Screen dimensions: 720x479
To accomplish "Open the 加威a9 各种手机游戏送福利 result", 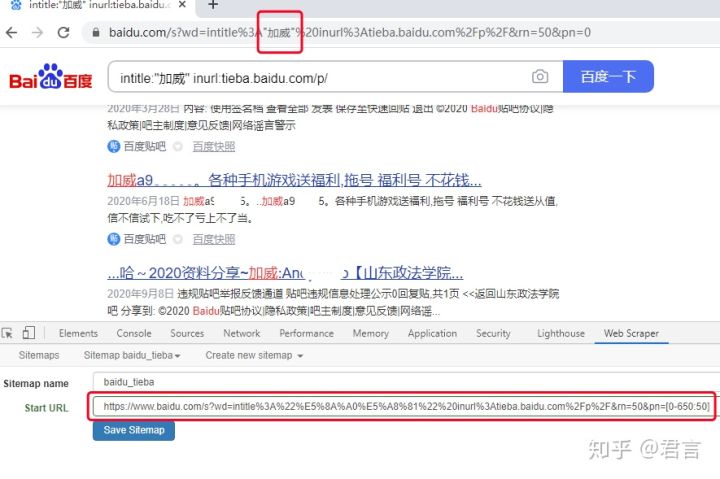I will tap(294, 180).
